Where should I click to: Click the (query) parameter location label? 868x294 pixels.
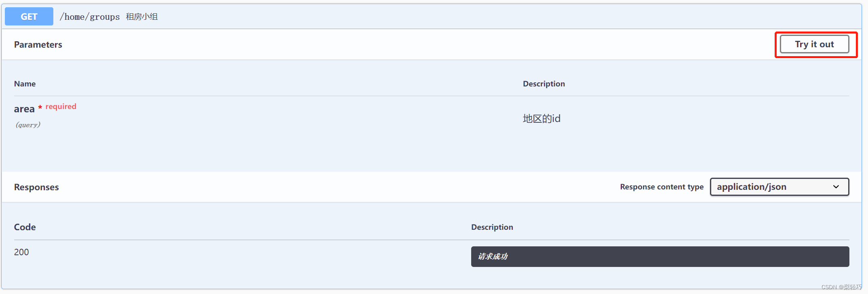point(28,125)
